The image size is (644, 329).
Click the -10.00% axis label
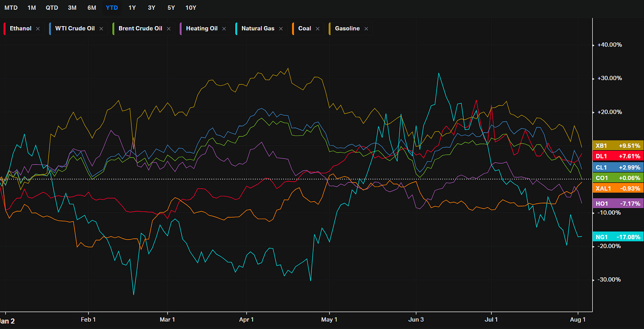[x=609, y=213]
